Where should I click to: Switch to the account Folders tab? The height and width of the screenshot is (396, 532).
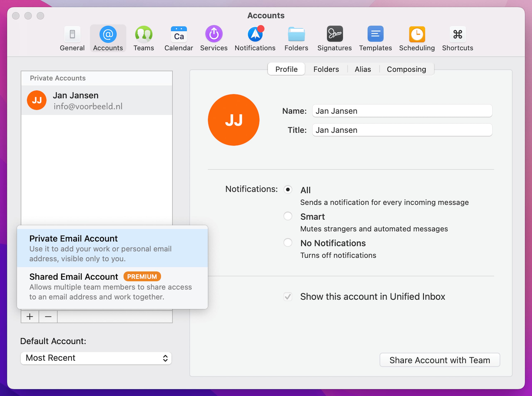tap(326, 69)
